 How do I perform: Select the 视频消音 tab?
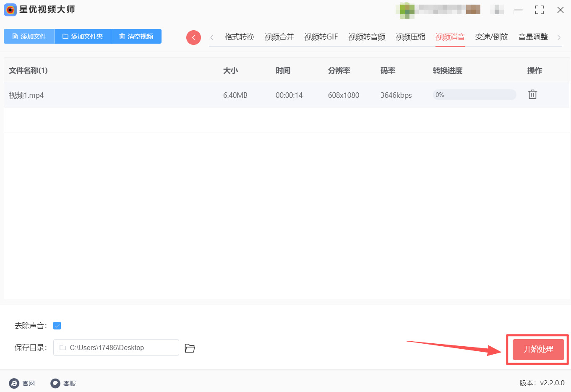(450, 37)
